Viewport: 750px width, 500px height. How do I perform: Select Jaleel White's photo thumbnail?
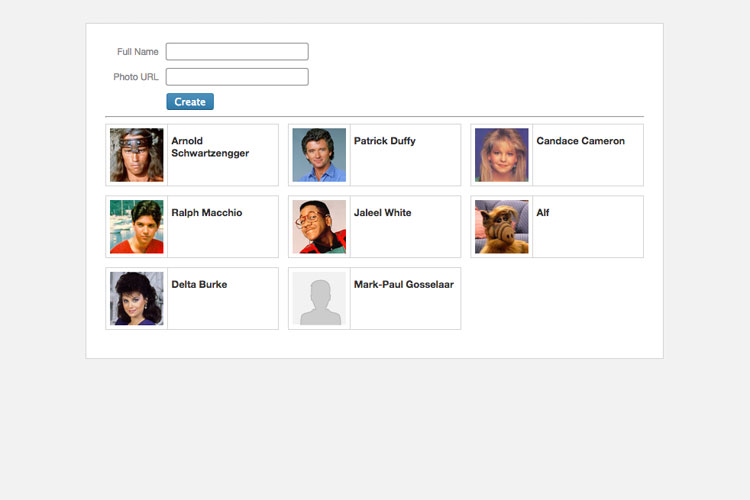click(319, 226)
